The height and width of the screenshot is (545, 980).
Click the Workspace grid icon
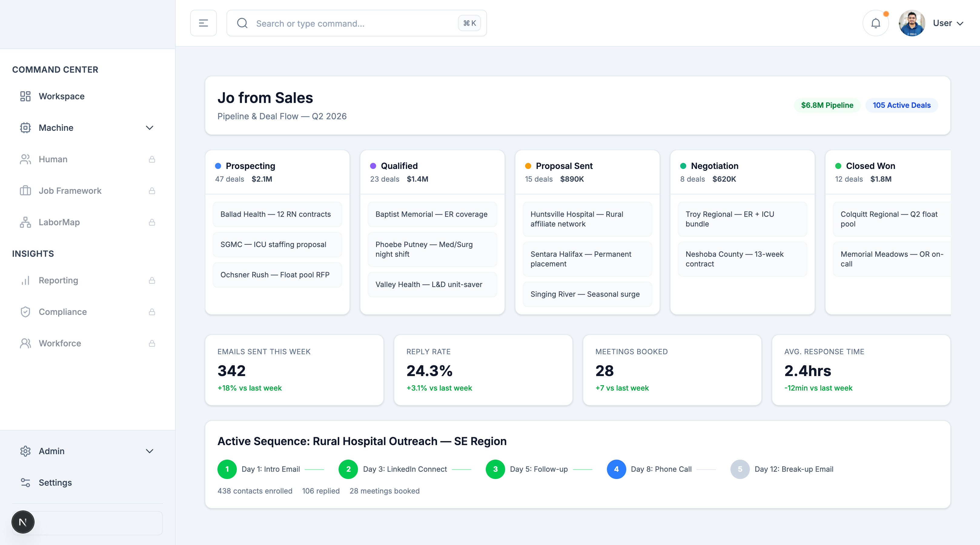pyautogui.click(x=25, y=96)
